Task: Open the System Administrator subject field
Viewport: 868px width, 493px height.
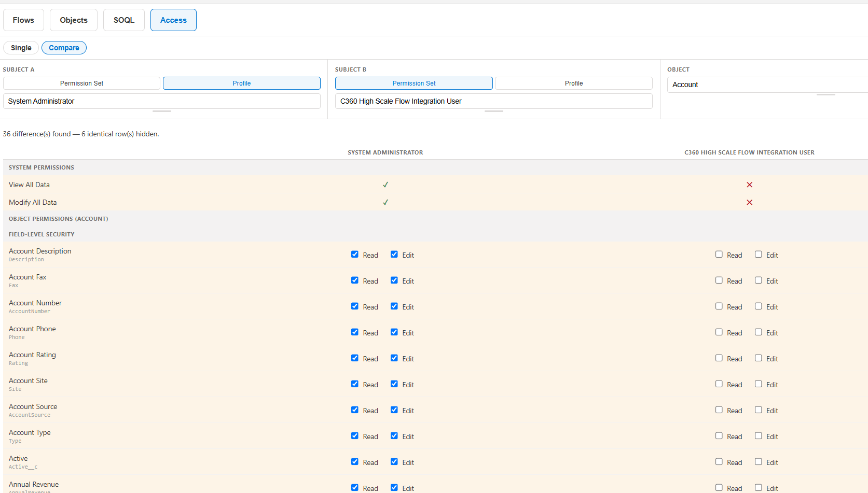Action: coord(162,101)
